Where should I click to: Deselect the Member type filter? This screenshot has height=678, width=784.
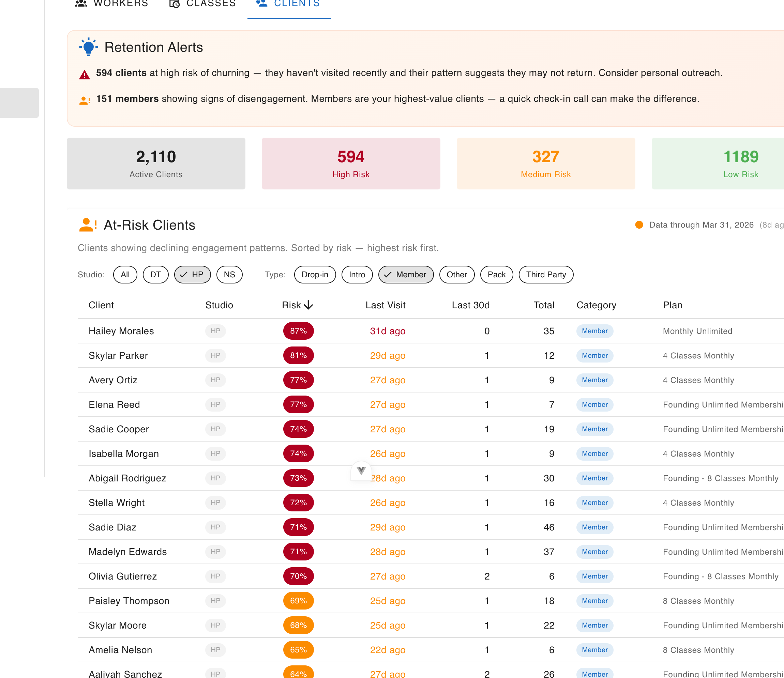click(x=406, y=275)
